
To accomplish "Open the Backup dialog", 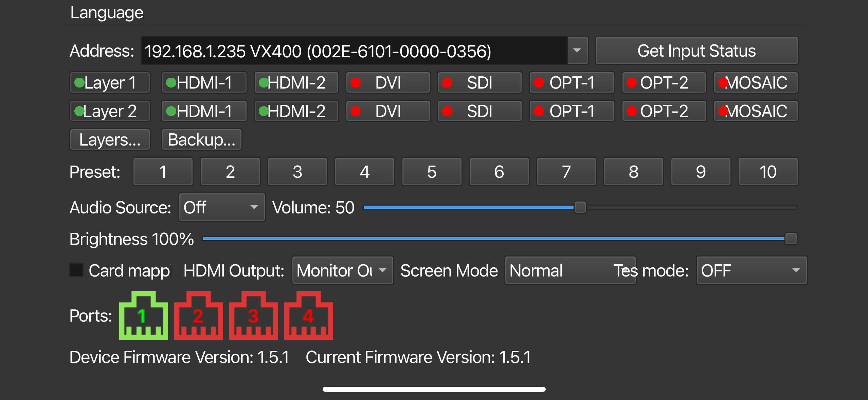I will [202, 139].
